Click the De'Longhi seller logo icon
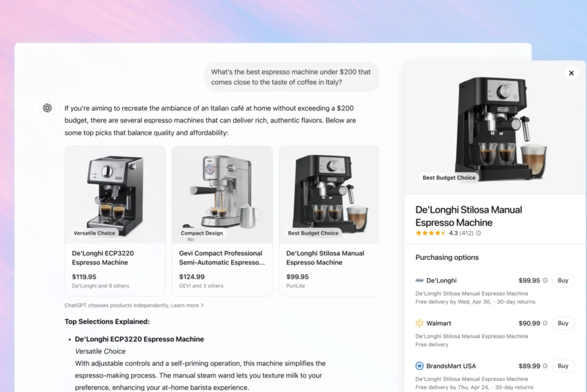This screenshot has width=587, height=392. (x=419, y=280)
